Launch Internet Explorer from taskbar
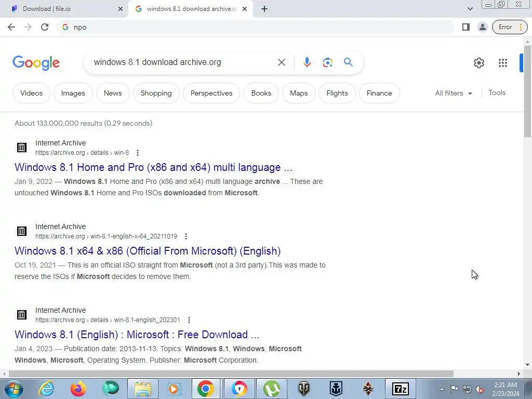This screenshot has height=399, width=532. pyautogui.click(x=46, y=389)
